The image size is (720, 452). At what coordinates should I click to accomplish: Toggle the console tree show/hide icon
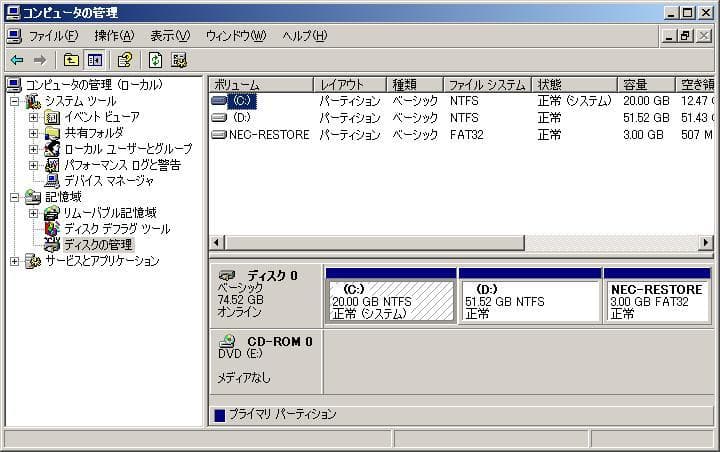pyautogui.click(x=95, y=60)
